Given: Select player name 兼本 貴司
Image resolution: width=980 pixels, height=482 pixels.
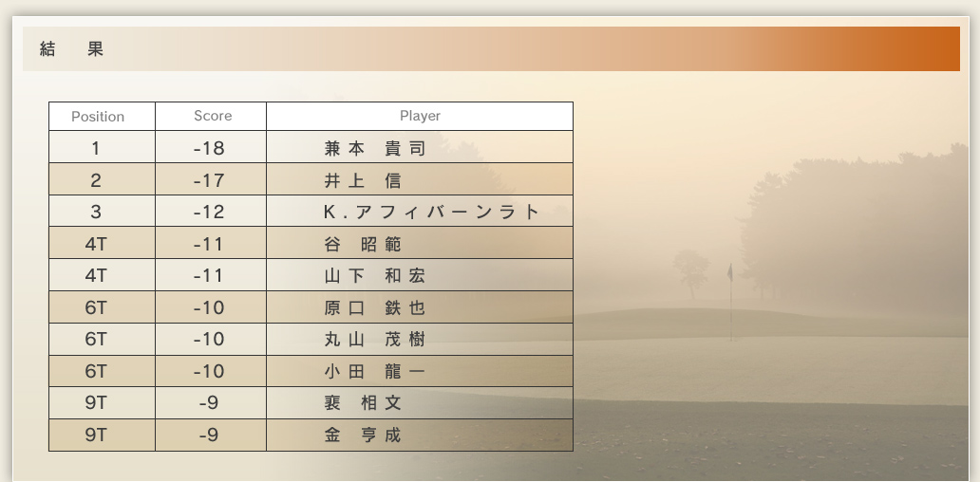Looking at the screenshot, I should tap(375, 149).
